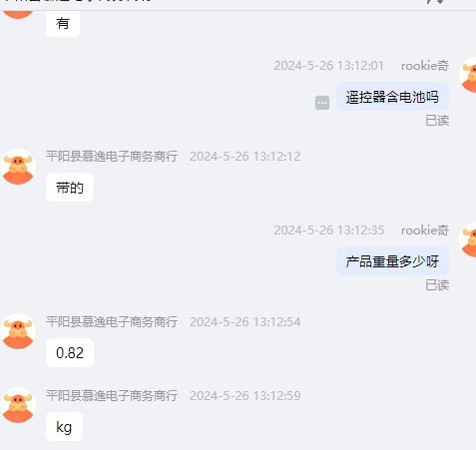Click rookie奇 username at 13:12:35
Screen dimensions: 476x450
(x=425, y=230)
